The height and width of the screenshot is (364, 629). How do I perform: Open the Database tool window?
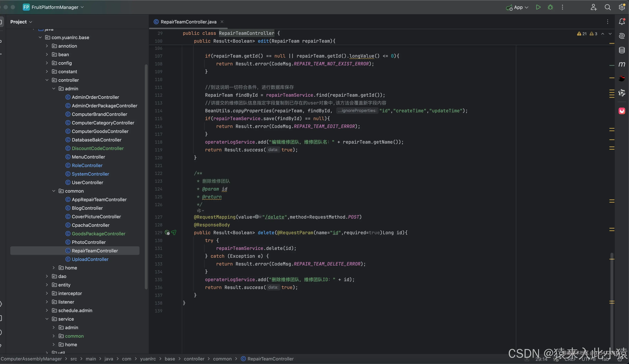tap(622, 50)
